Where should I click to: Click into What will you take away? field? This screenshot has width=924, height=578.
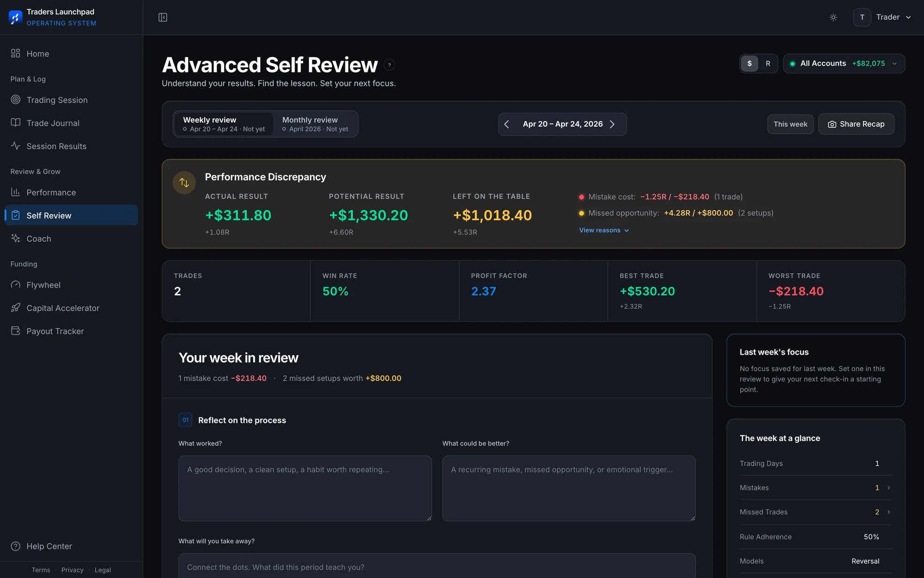click(437, 566)
